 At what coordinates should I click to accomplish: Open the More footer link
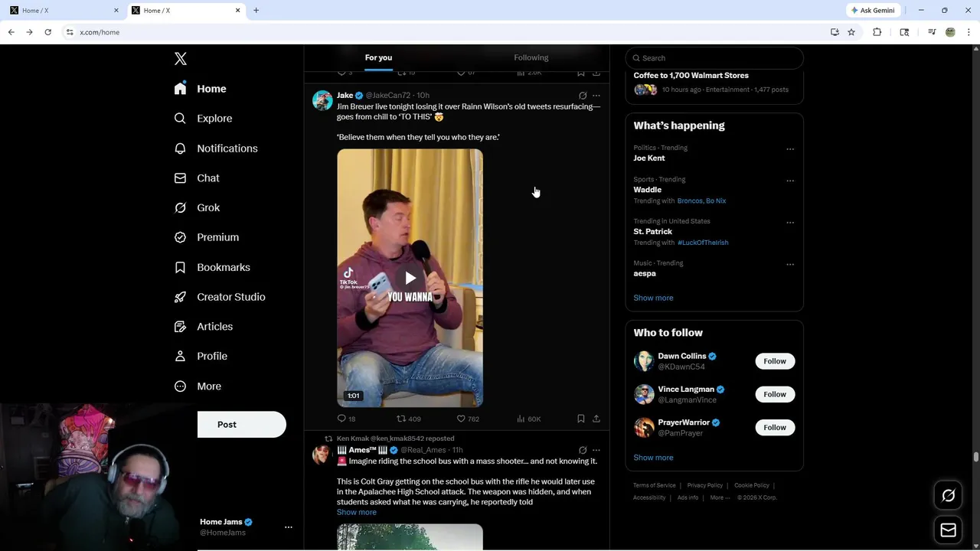click(719, 497)
